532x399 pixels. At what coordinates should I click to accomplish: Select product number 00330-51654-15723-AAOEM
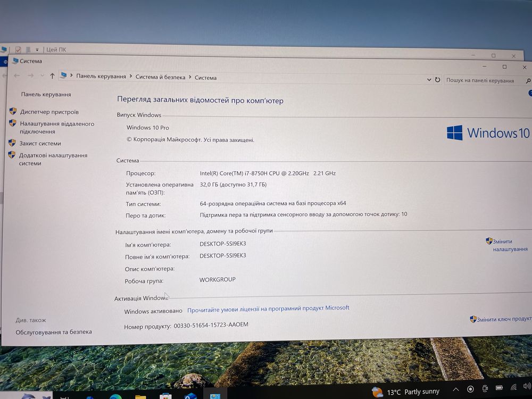211,325
